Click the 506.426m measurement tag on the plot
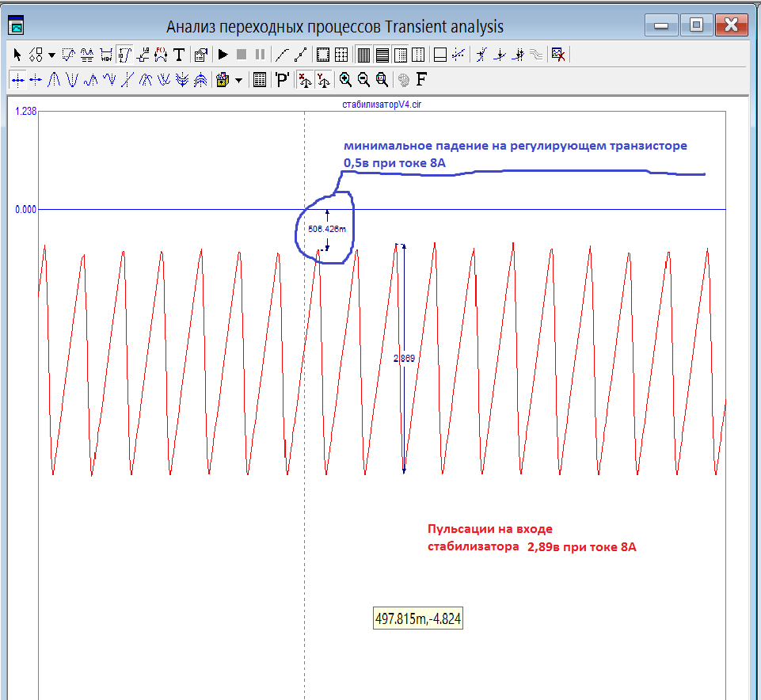761x700 pixels. (x=326, y=229)
